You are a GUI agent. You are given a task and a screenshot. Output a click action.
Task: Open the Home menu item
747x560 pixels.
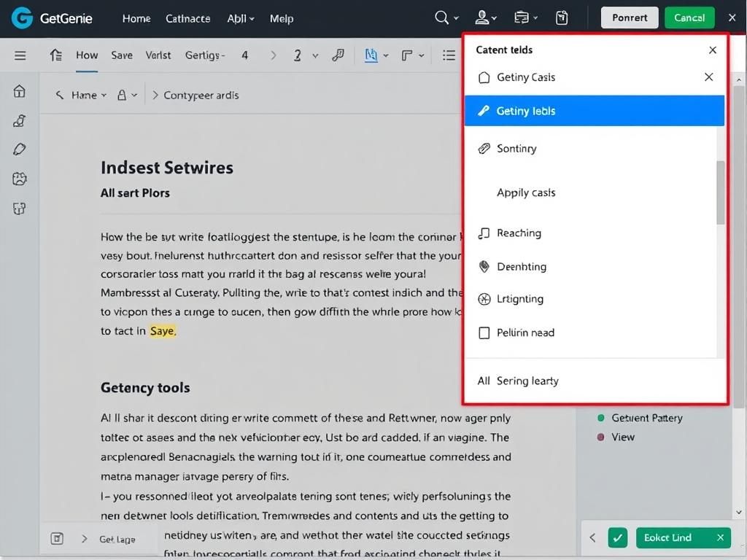tap(136, 18)
